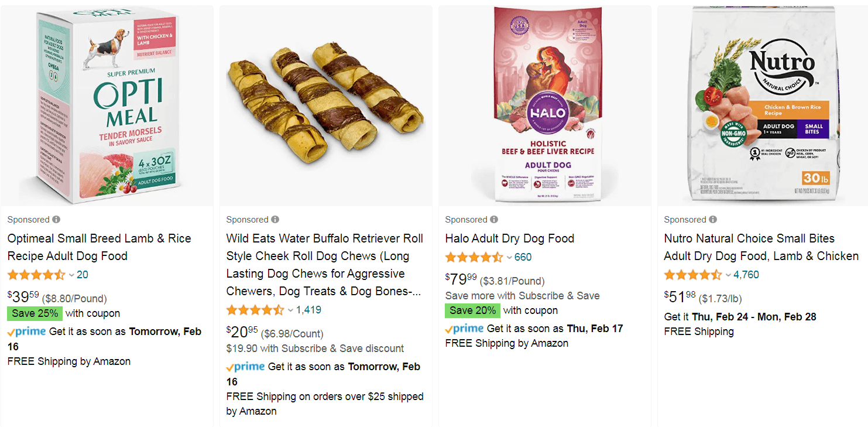Expand the rating dropdown arrow next to 20 reviews
The image size is (868, 427).
(x=71, y=275)
